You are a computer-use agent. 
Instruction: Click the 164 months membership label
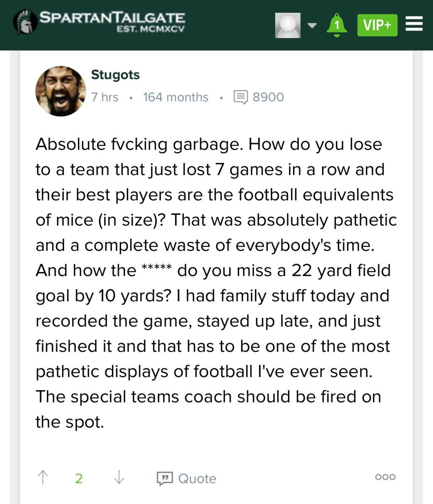coord(176,97)
